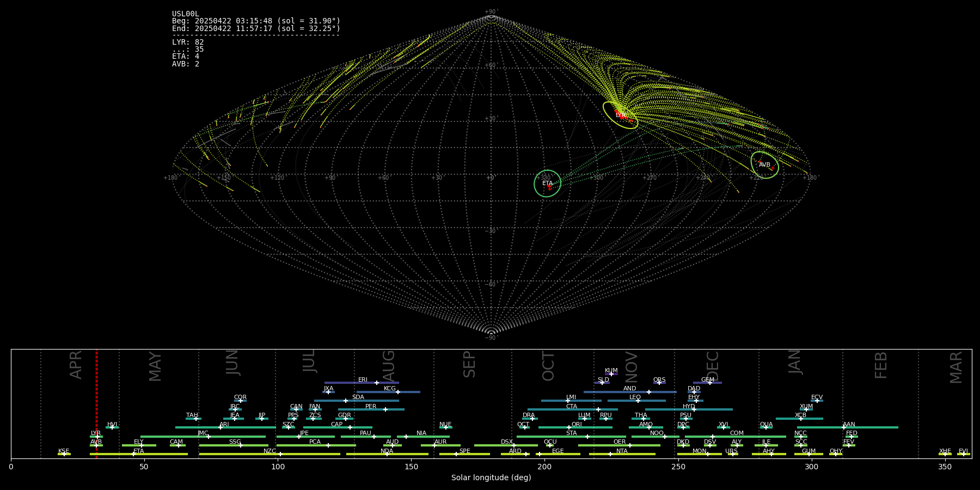Select the KUM shower label in timeline

(611, 371)
